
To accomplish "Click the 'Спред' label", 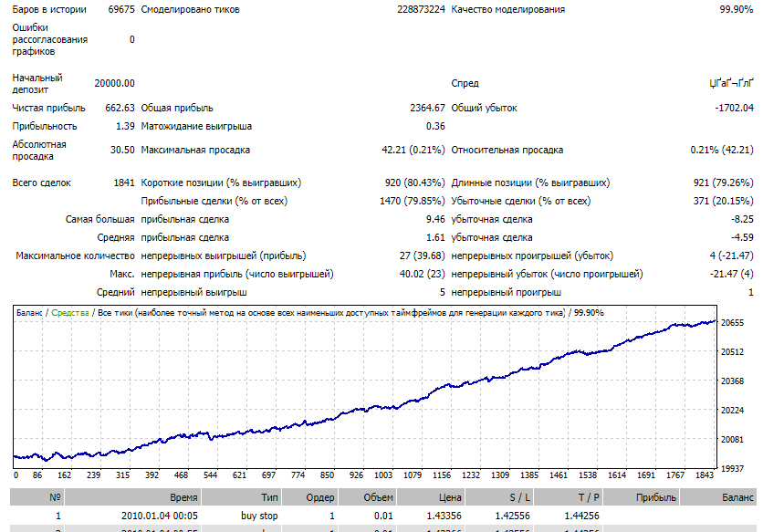I will [465, 83].
